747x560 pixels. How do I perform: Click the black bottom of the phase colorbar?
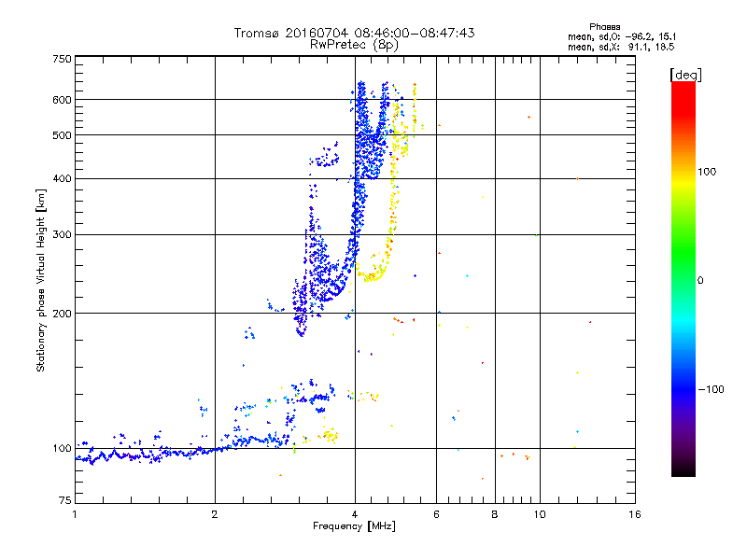(684, 469)
